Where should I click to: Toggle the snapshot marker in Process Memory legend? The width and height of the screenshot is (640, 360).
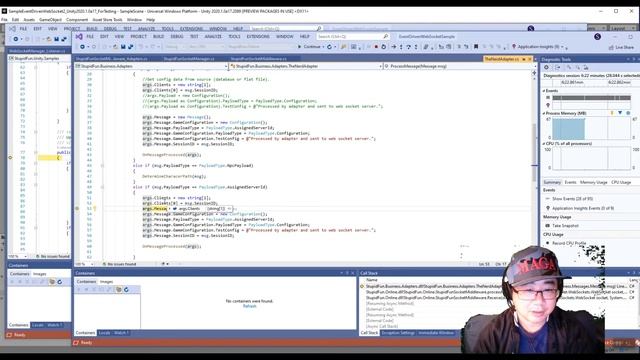click(x=620, y=113)
